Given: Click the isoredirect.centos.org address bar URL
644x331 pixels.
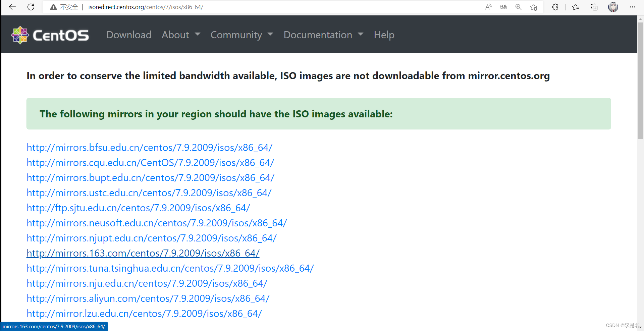Looking at the screenshot, I should pos(146,7).
